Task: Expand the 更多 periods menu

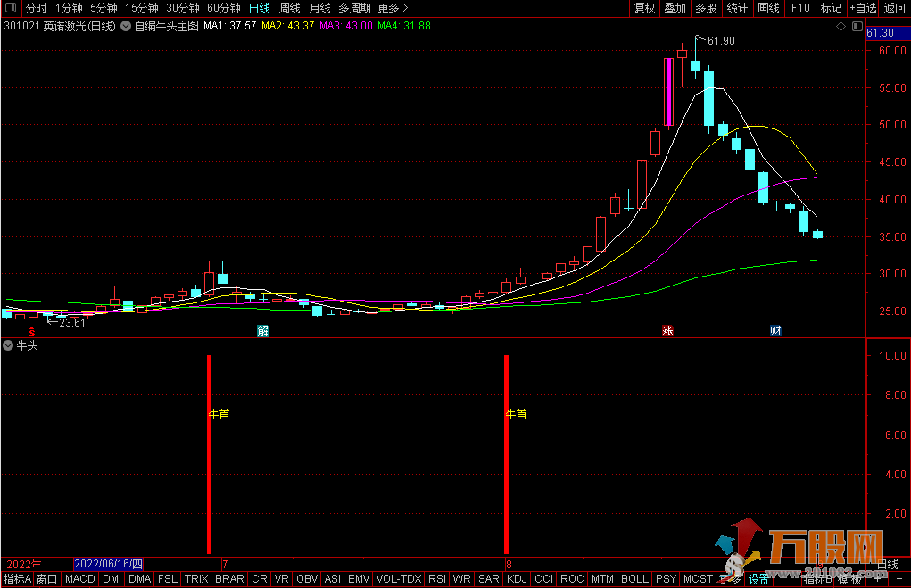Action: [393, 8]
